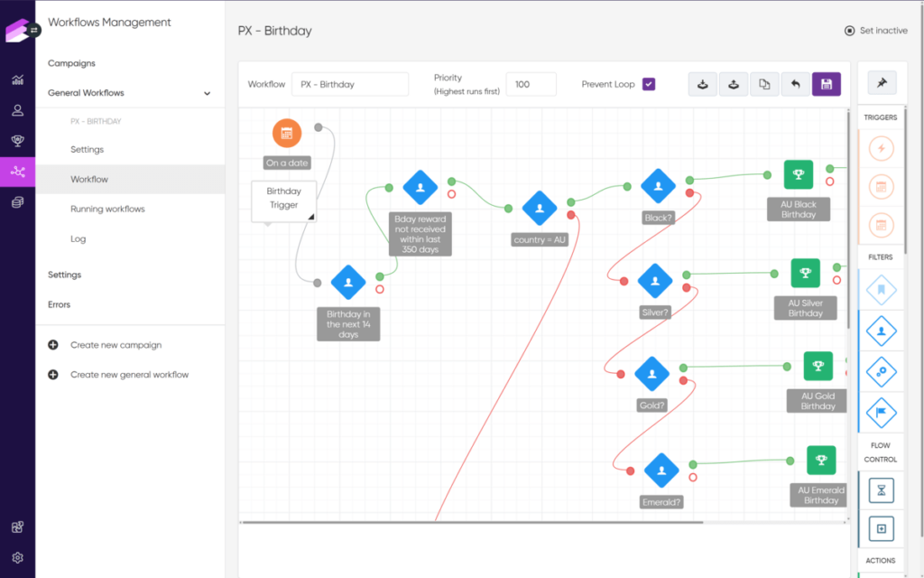
Task: Click the red output port of Black? node
Action: 689,193
